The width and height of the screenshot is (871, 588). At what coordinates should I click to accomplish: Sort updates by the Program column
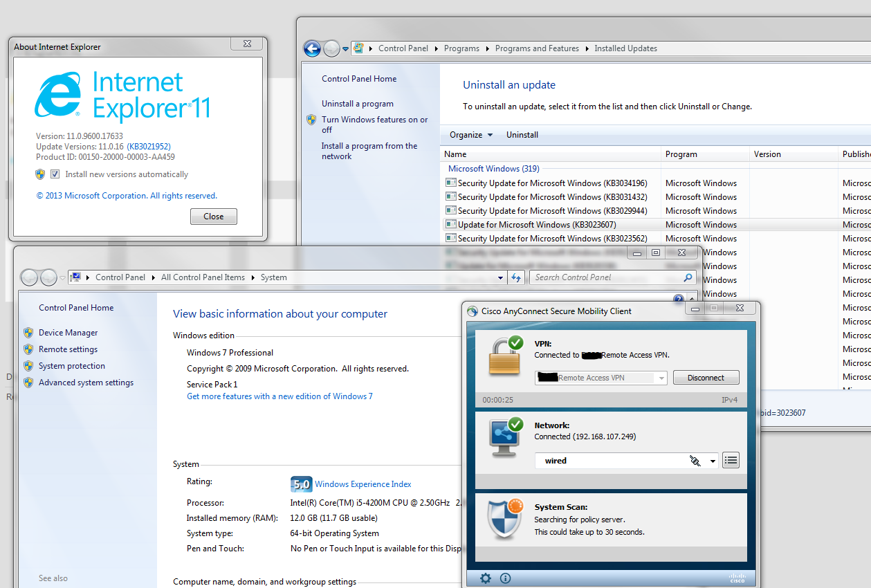pyautogui.click(x=706, y=154)
